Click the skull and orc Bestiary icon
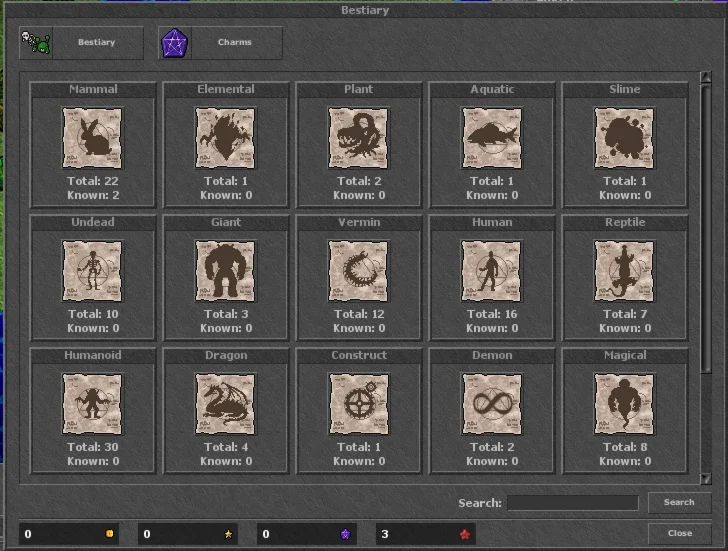This screenshot has width=728, height=551. click(x=36, y=43)
